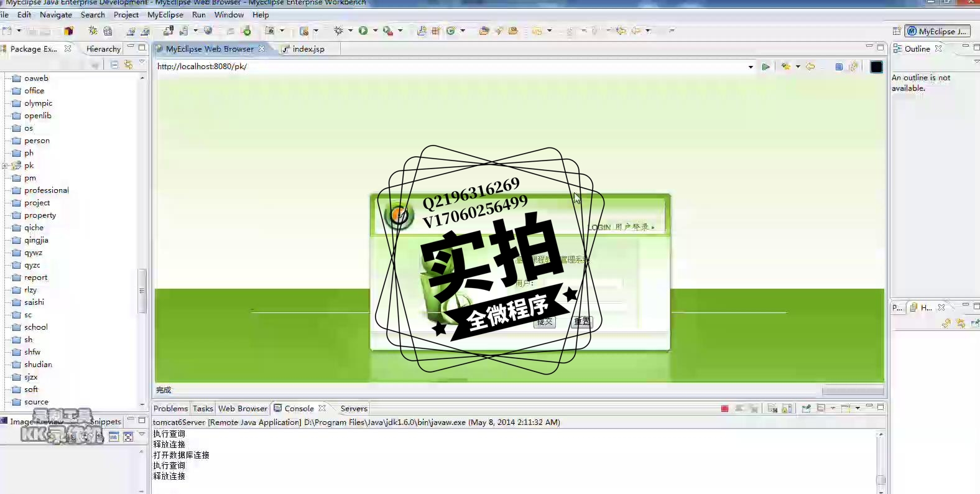
Task: Click the Deploy to server toolbar icon
Action: [169, 30]
